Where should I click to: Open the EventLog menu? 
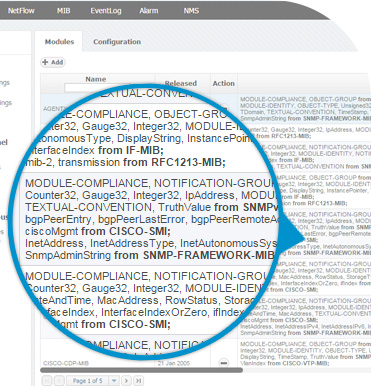point(106,11)
